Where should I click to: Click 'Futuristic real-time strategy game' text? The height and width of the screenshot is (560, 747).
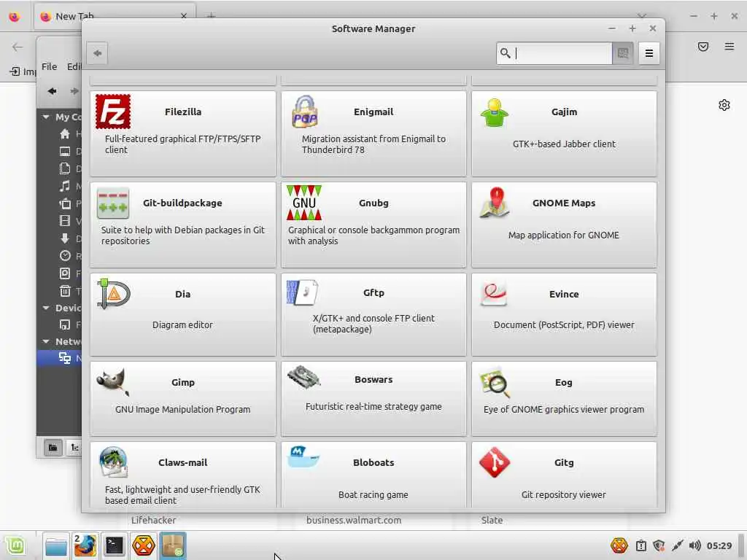point(373,407)
